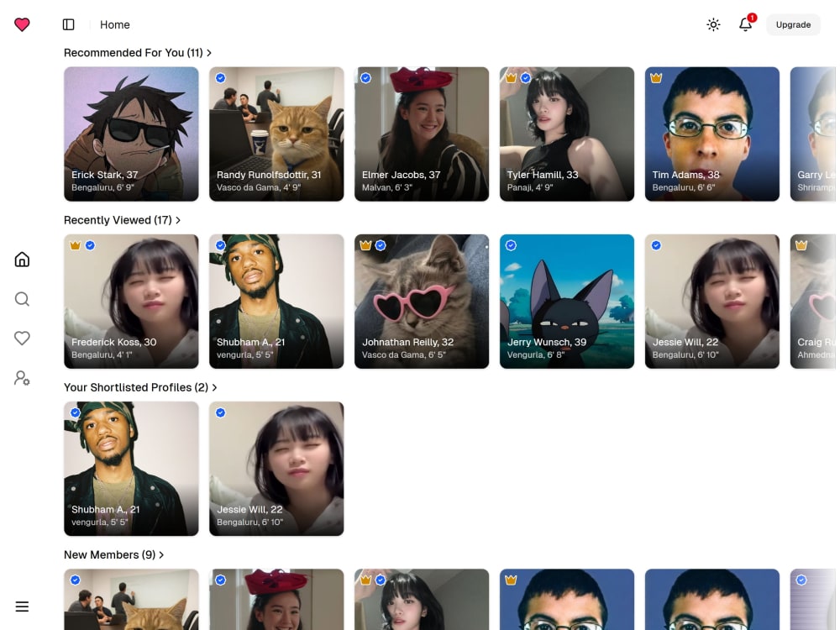
Task: Click 'Tim Adams, 38' name text
Action: pyautogui.click(x=685, y=175)
